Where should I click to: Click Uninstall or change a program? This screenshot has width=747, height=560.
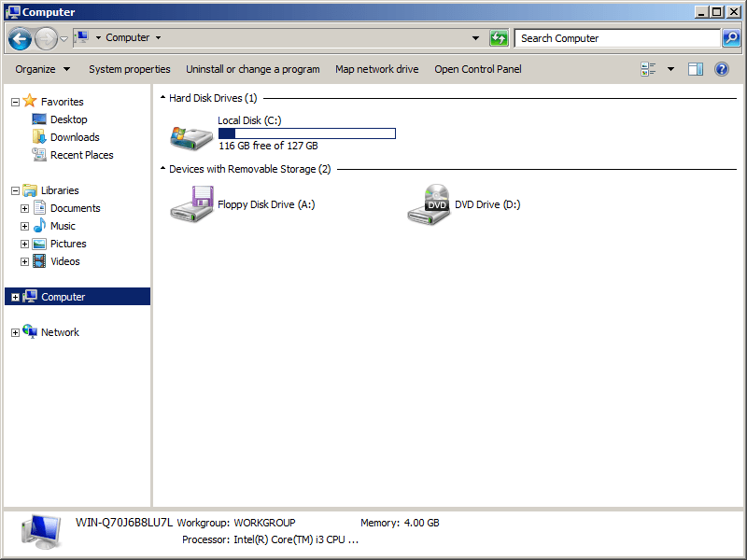click(x=252, y=69)
